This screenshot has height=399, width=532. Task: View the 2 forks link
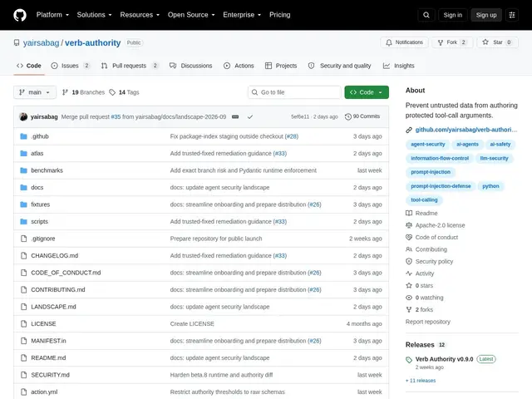419,309
